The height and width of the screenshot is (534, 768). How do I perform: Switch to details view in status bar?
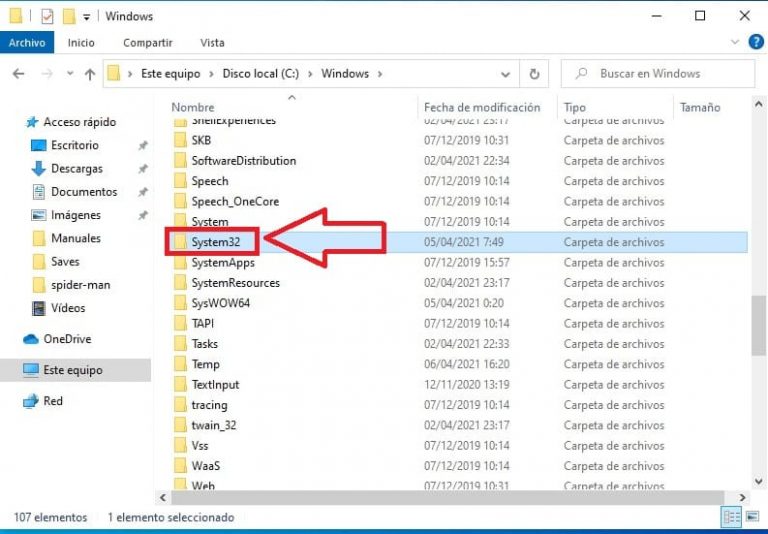point(731,517)
